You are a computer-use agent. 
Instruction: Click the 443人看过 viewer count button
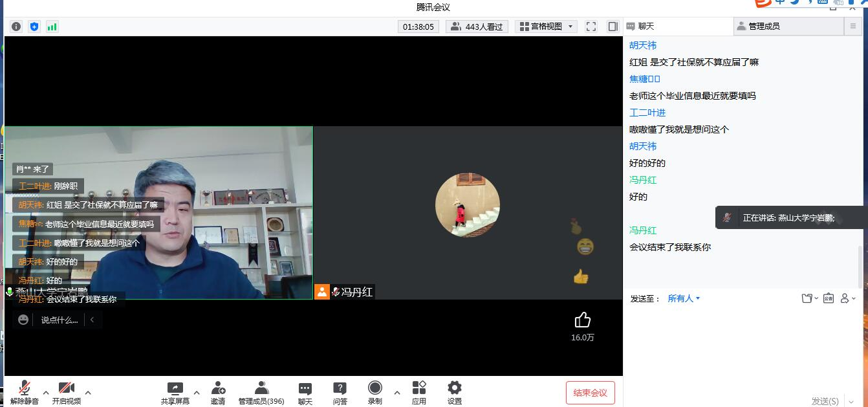pos(477,27)
